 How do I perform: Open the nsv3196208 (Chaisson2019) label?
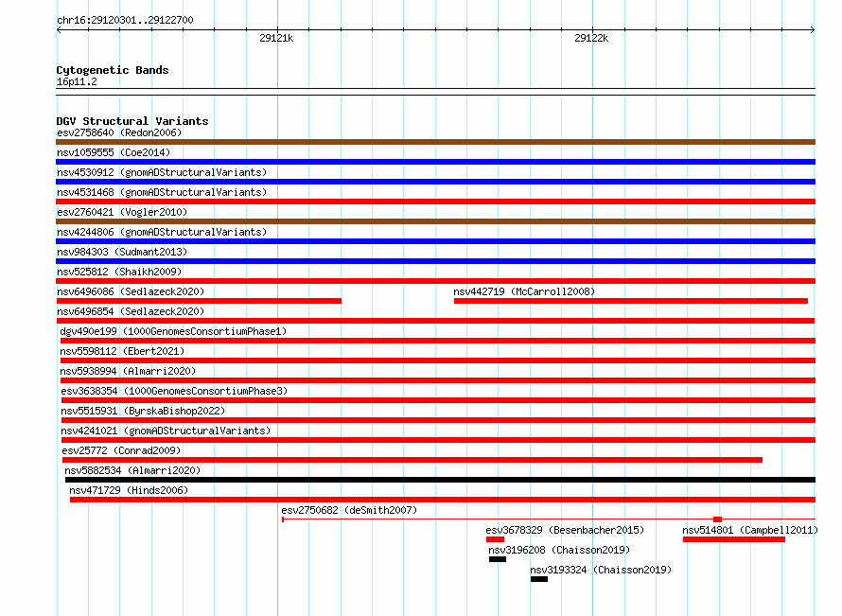(559, 550)
